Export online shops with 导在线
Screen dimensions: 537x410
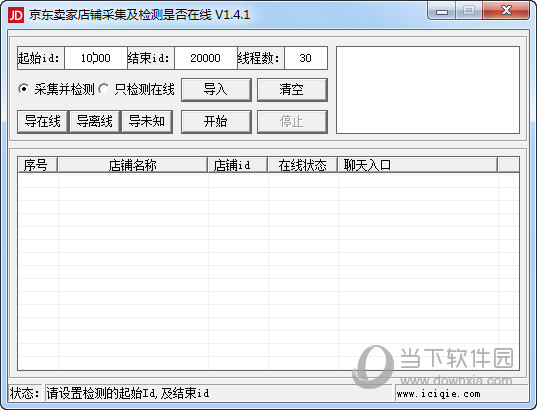(x=43, y=121)
